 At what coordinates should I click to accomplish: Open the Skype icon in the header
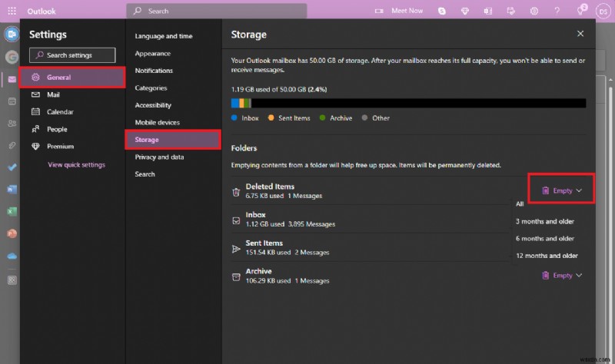[x=442, y=11]
